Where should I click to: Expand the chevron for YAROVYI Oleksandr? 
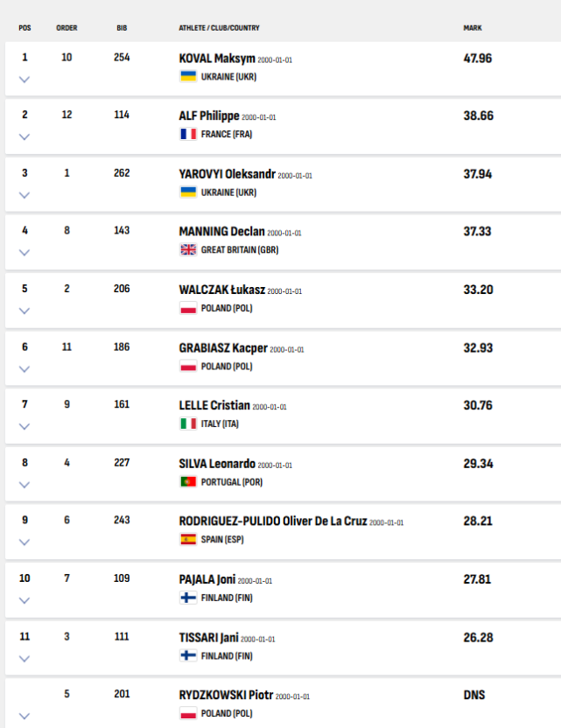(x=25, y=195)
